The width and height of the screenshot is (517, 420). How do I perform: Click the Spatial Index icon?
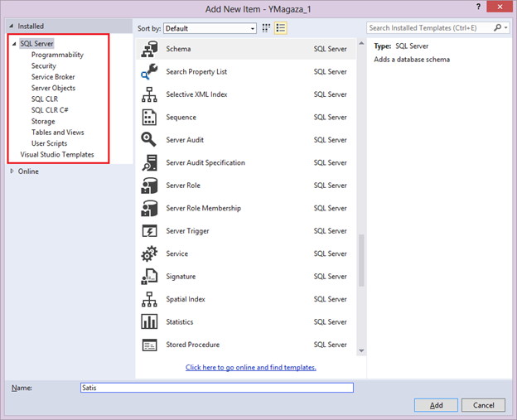pos(149,299)
